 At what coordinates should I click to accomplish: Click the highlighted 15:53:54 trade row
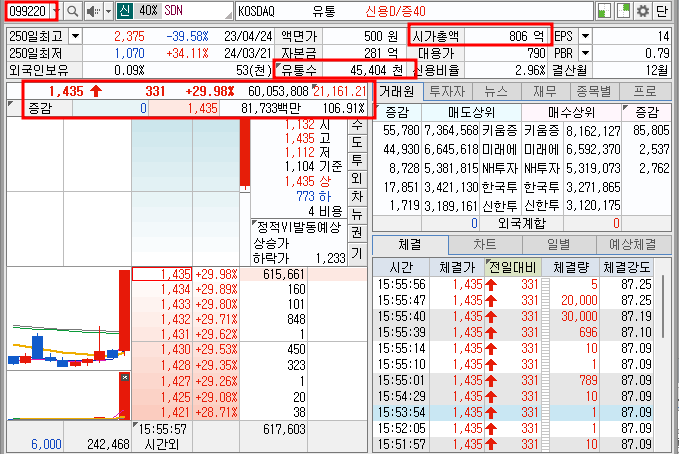coord(514,412)
